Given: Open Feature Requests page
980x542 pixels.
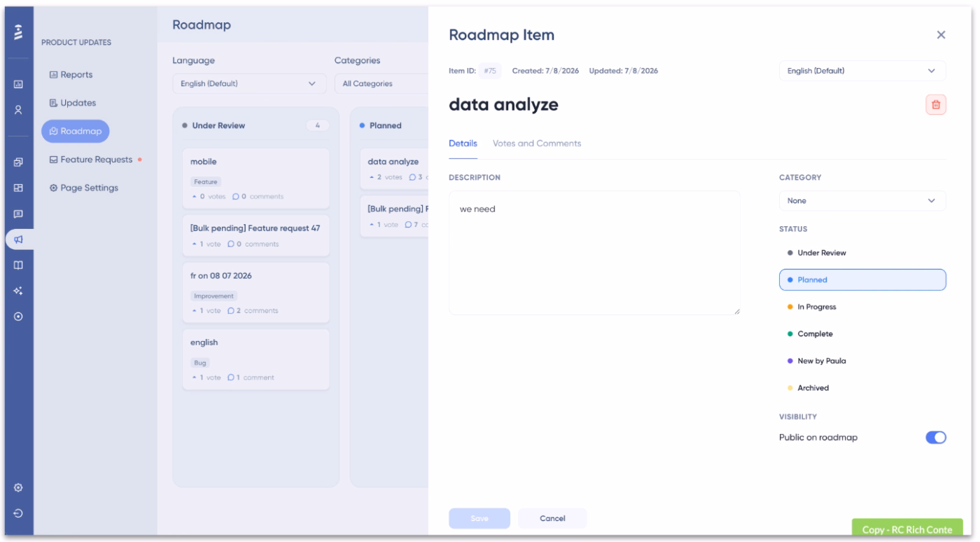Looking at the screenshot, I should [x=91, y=160].
